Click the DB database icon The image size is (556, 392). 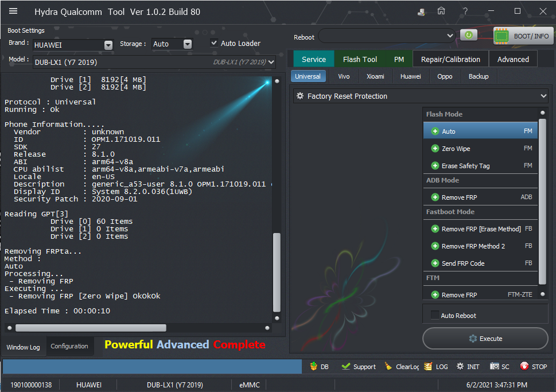pos(313,366)
